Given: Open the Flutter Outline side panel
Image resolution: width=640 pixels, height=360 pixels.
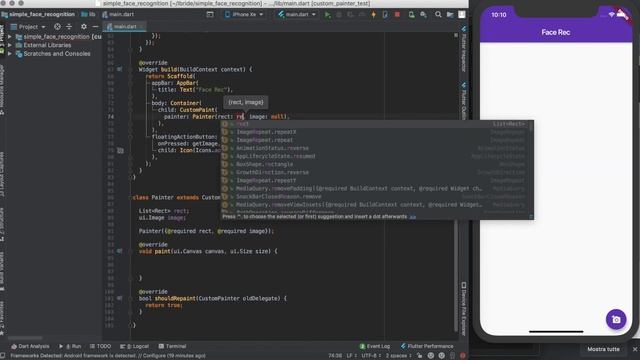Looking at the screenshot, I should (464, 101).
